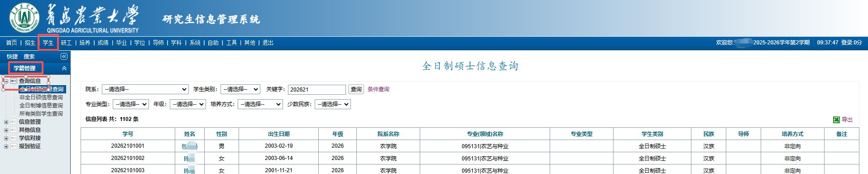Expand the 其他信息 tree node
Screen dimensions: 868x174
[6, 130]
